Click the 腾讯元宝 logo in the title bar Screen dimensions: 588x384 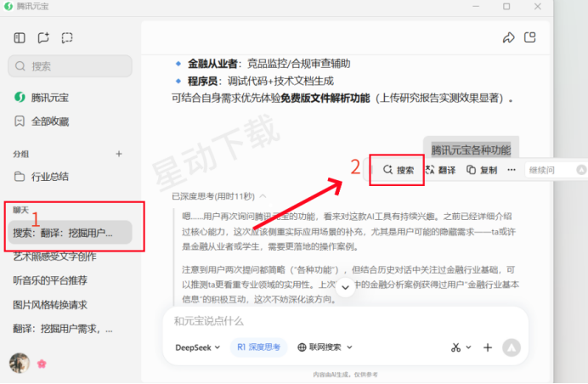point(8,6)
